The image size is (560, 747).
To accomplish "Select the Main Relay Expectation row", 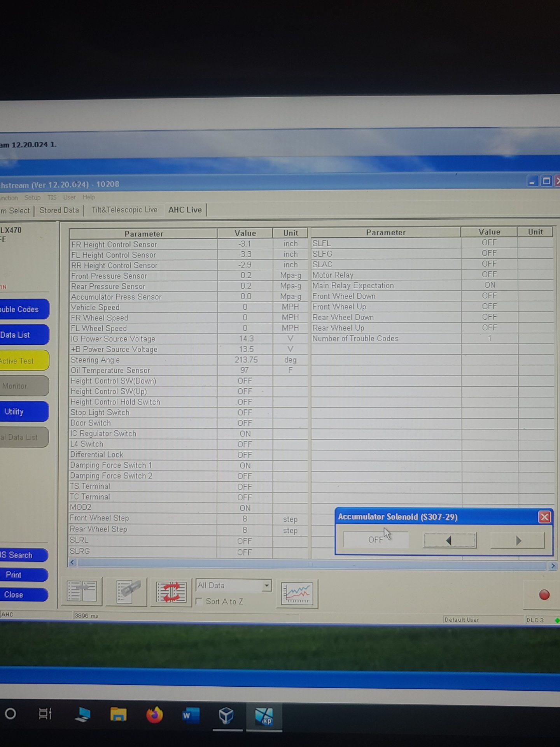I will pos(432,285).
